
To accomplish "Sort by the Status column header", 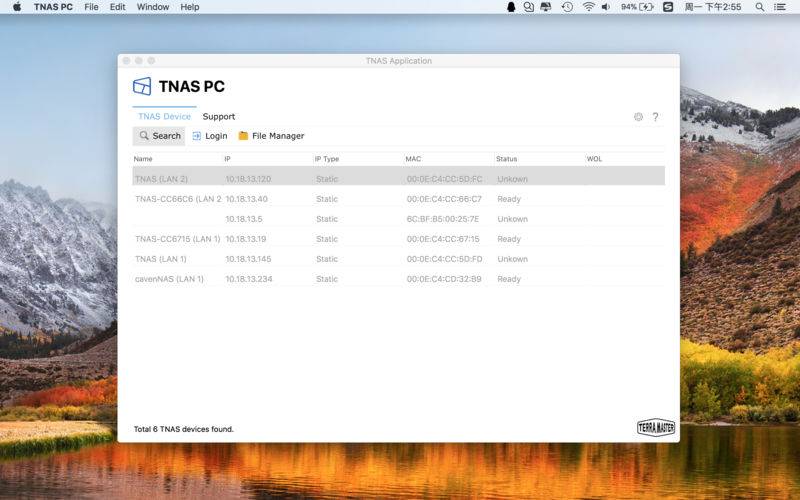I will [507, 159].
